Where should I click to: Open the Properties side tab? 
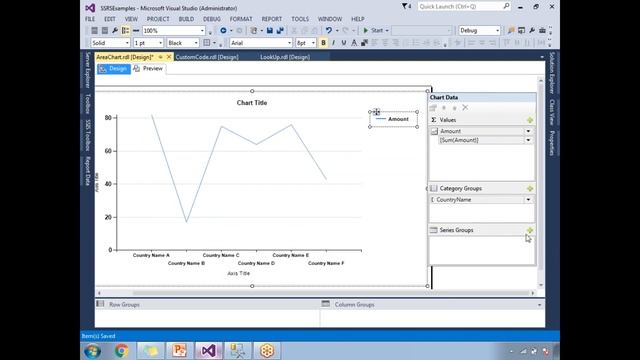(552, 143)
